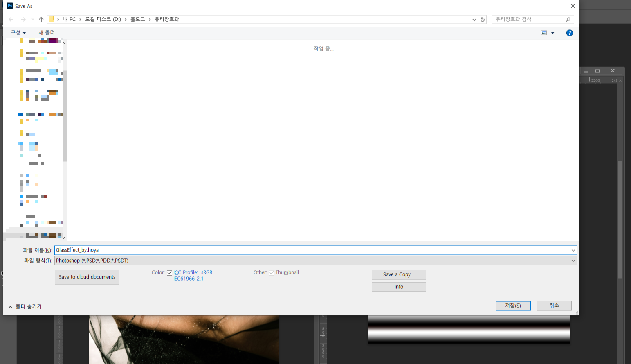Screen dimensions: 631x364
Task: Select 유리창효과 in address path
Action: pos(167,19)
